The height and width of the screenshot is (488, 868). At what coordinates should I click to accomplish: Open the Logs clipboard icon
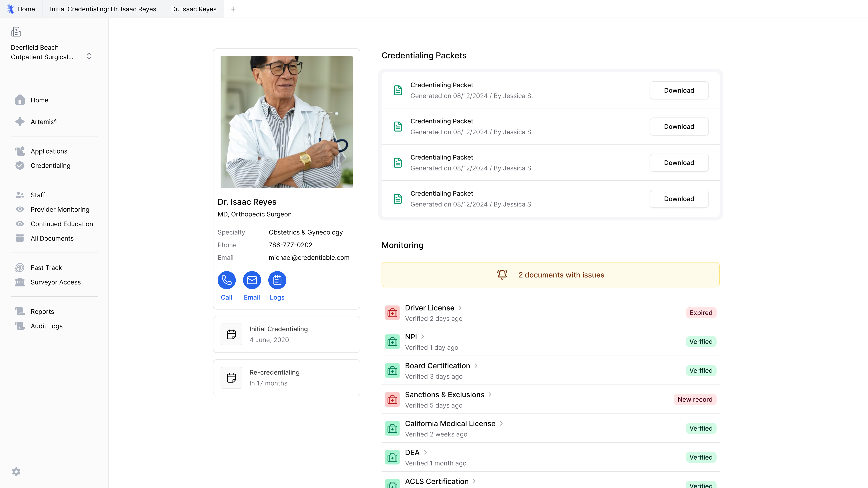277,280
